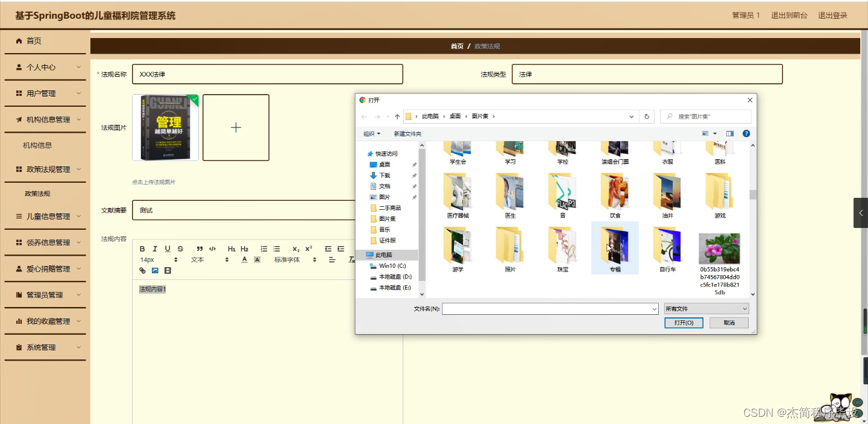Apply italic formatting in the editor
Screen dimensions: 868x424
[155, 248]
